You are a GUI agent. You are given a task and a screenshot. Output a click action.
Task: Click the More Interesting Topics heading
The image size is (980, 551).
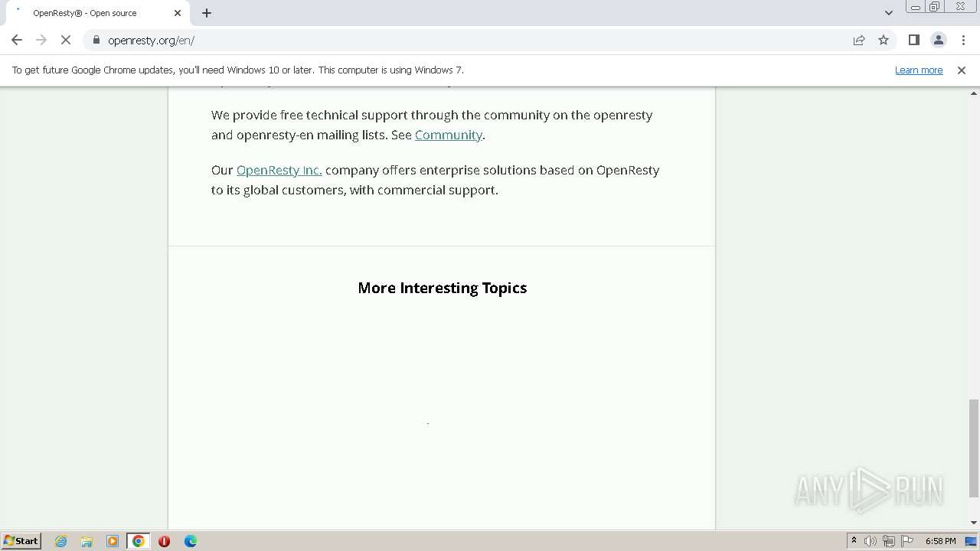pos(443,288)
